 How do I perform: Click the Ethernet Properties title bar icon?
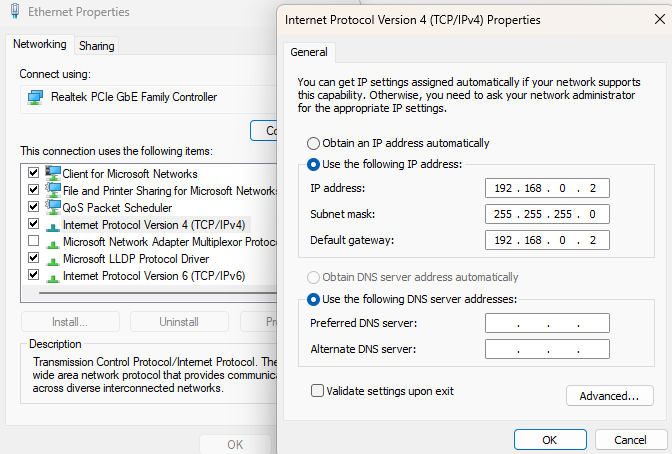click(14, 13)
